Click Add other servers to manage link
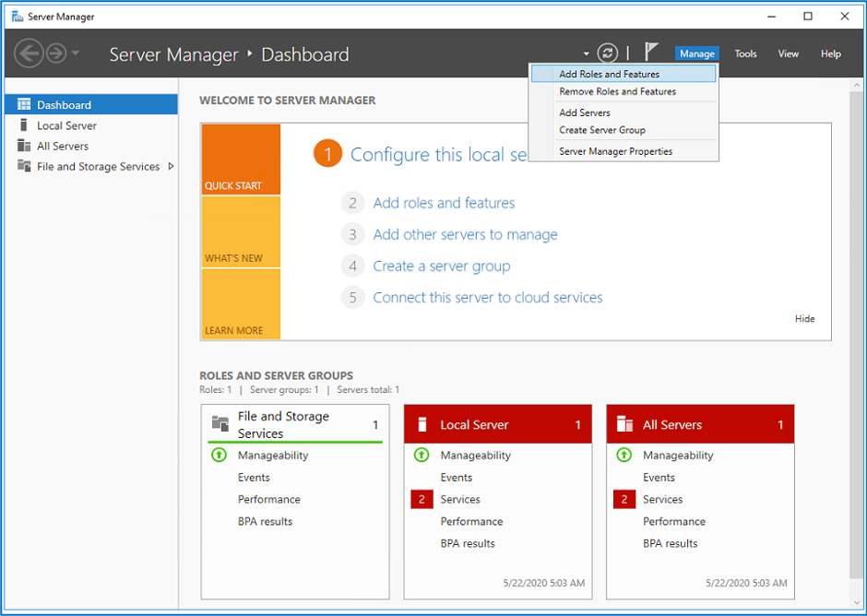867x616 pixels. 465,234
